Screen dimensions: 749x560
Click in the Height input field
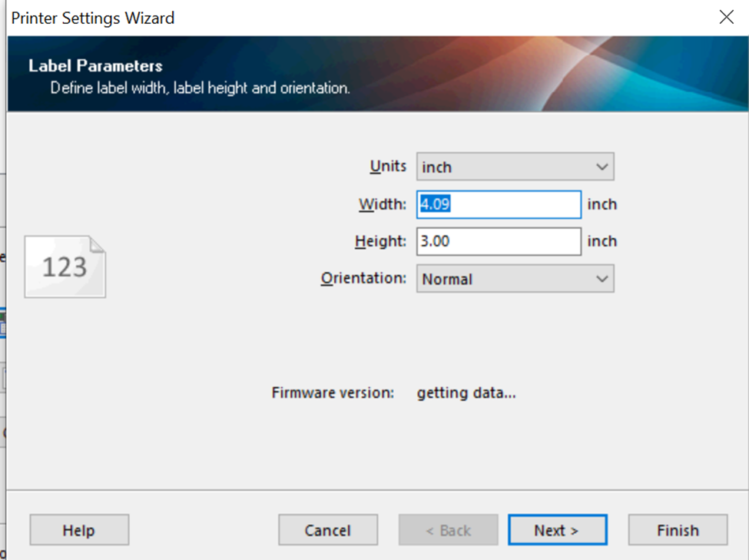point(499,241)
